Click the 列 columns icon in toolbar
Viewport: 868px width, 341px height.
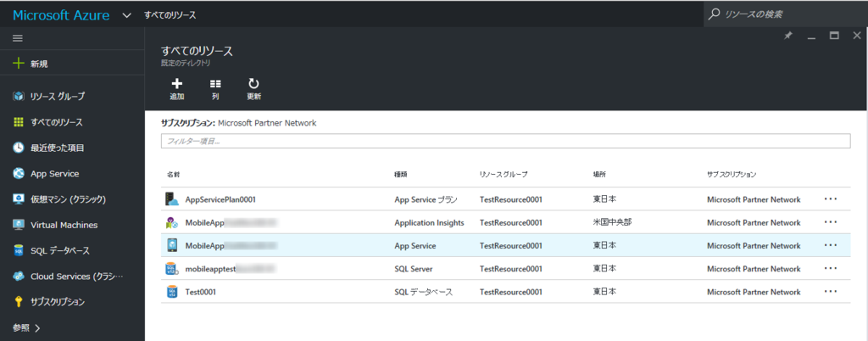tap(215, 84)
